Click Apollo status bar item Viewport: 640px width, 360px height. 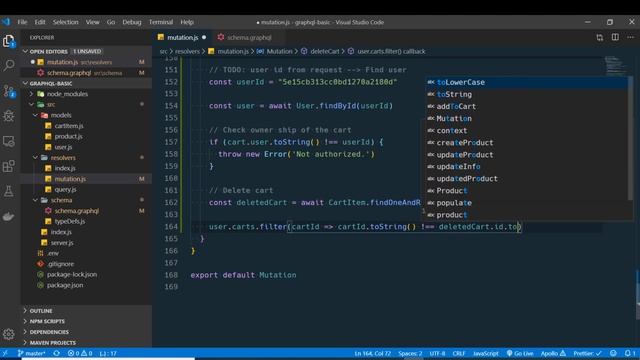(553, 353)
